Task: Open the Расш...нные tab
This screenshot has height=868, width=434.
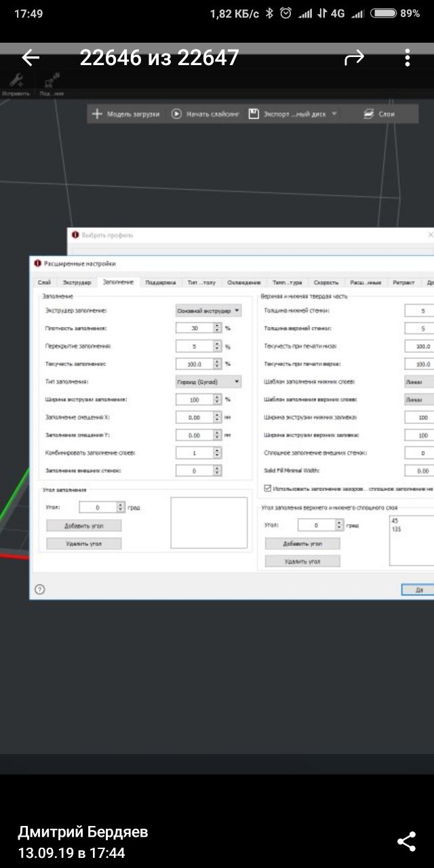Action: click(x=365, y=282)
